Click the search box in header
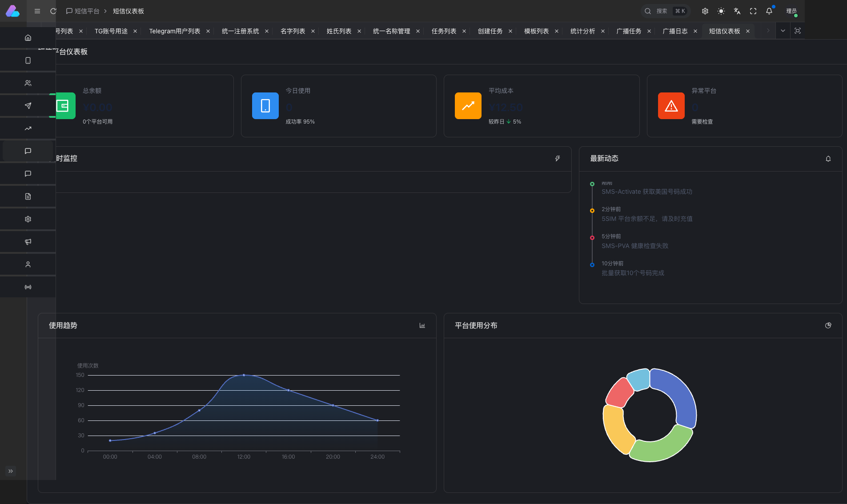This screenshot has height=504, width=847. (x=665, y=11)
